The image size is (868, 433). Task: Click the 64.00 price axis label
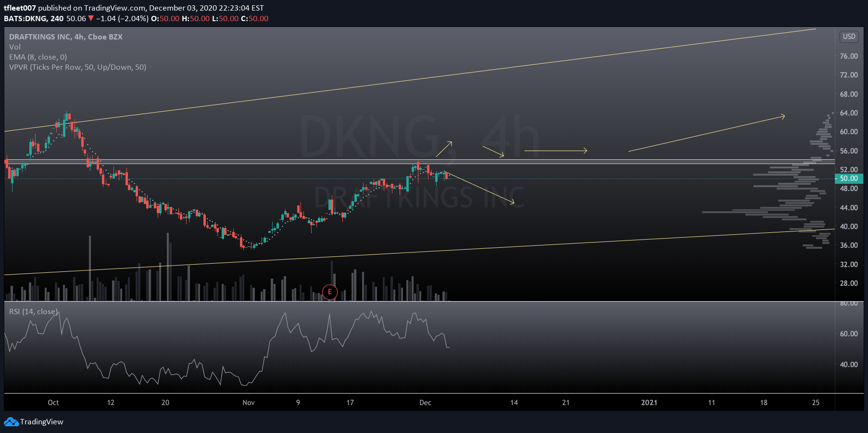[849, 113]
